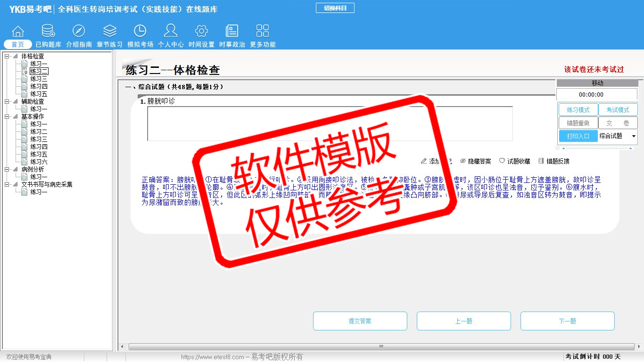Select 练习一 under 病例分析
Image resolution: width=644 pixels, height=362 pixels.
pyautogui.click(x=39, y=177)
